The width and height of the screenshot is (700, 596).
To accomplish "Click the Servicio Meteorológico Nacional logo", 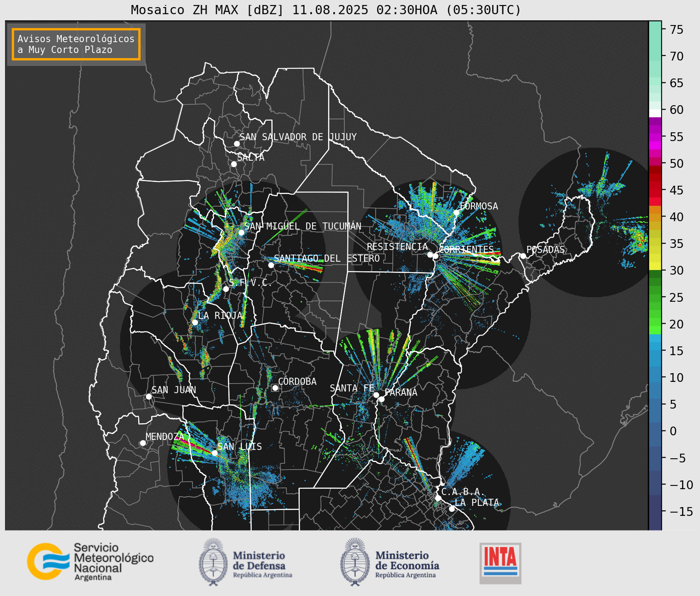I will [x=90, y=561].
